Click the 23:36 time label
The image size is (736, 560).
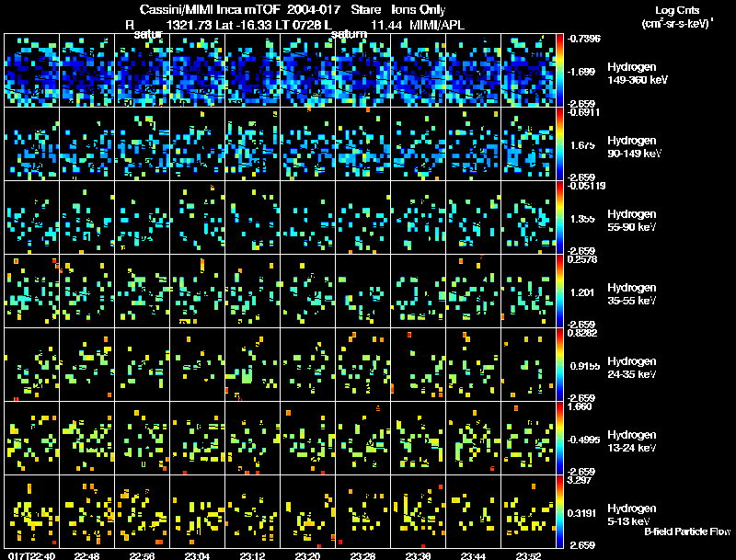[x=419, y=555]
